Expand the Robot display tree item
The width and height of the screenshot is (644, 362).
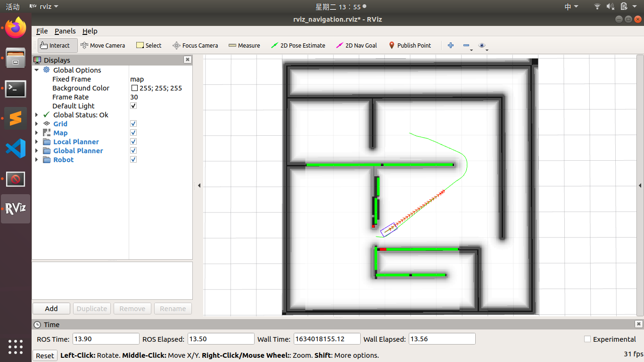[37, 159]
